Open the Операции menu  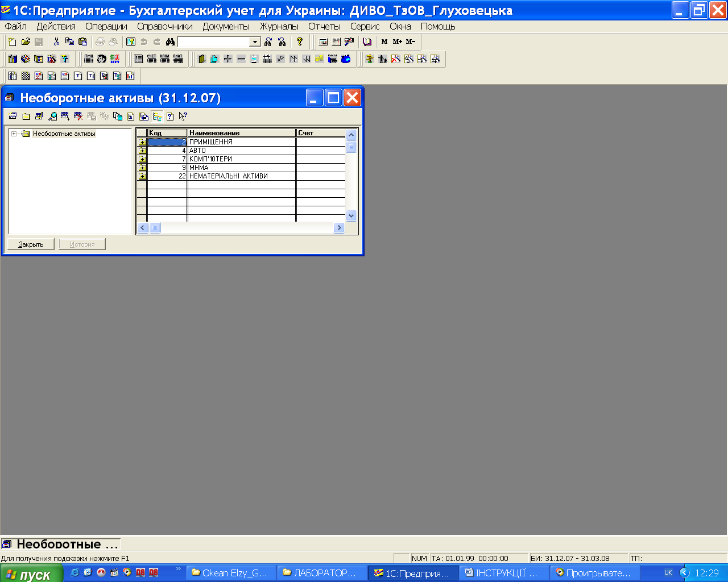click(x=106, y=26)
